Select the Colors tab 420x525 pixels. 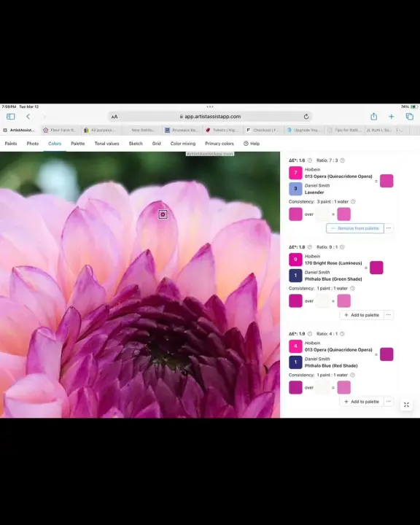(55, 144)
